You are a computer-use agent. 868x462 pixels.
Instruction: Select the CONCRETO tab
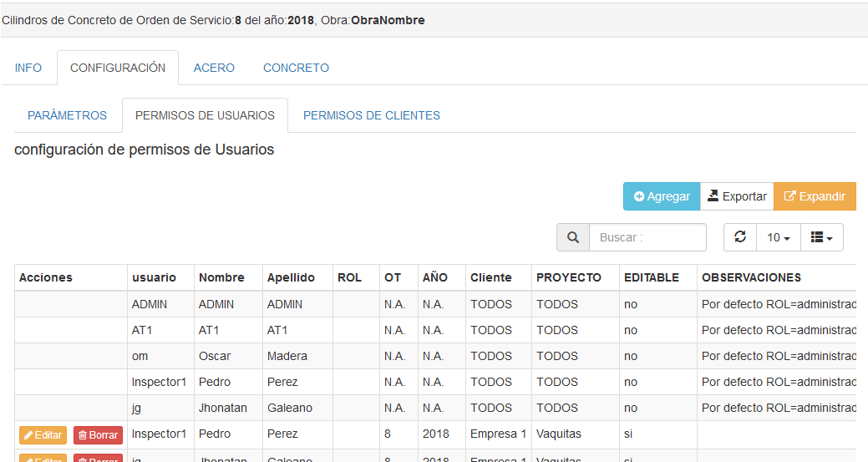pos(296,68)
